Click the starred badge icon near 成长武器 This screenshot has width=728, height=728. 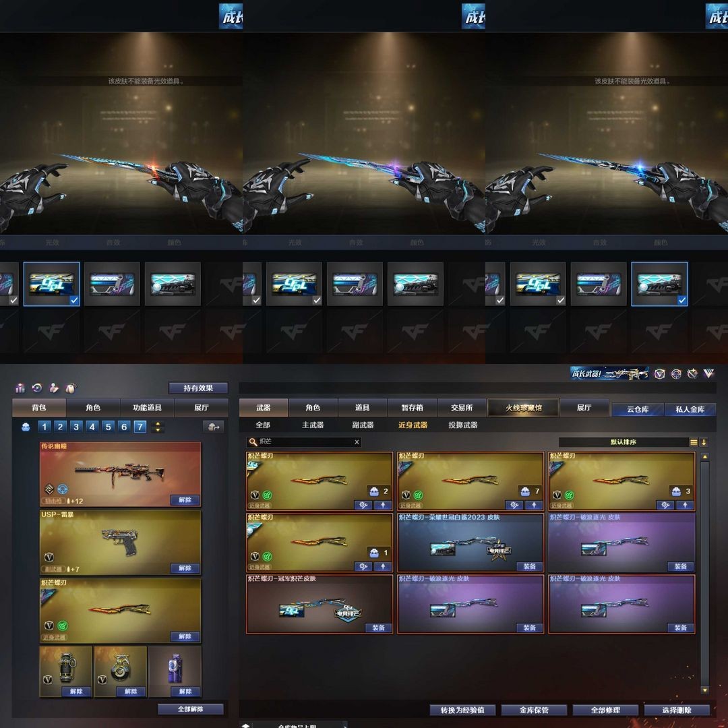pyautogui.click(x=692, y=373)
